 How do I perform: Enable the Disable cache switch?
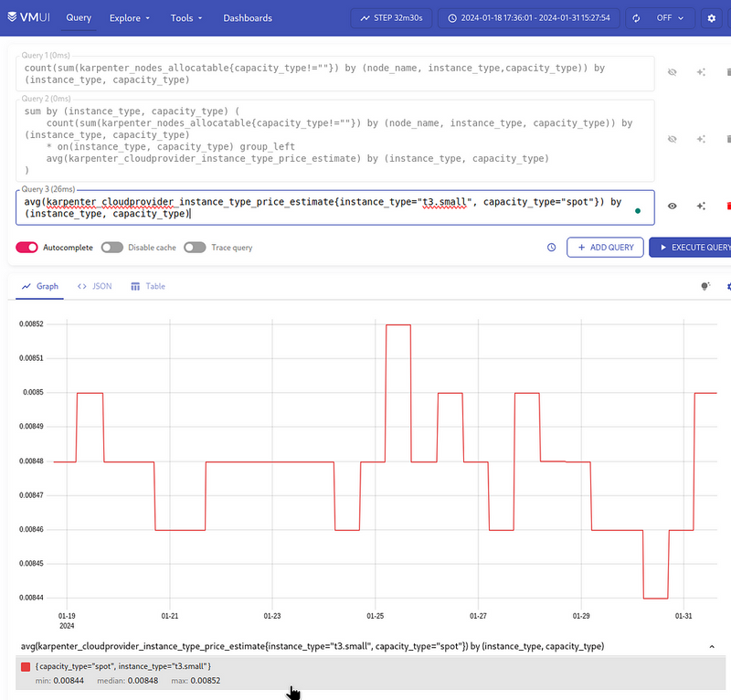pos(111,248)
